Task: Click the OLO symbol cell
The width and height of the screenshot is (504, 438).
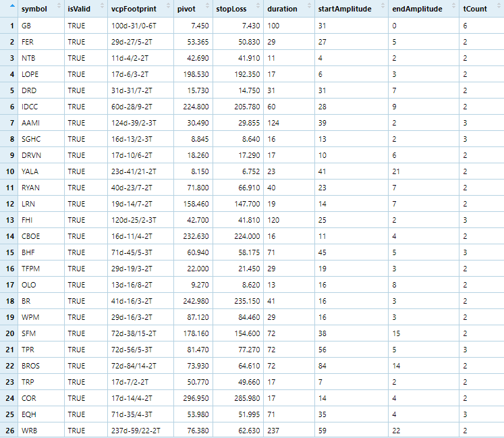Action: [x=41, y=285]
